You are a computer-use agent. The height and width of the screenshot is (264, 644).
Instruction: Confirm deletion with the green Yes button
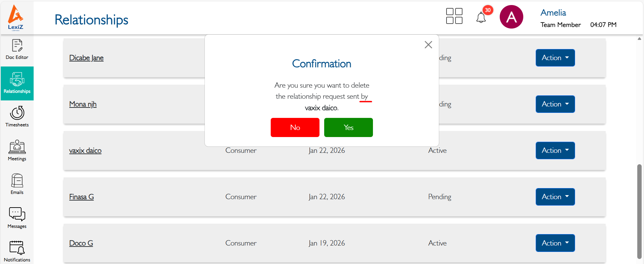click(x=348, y=127)
